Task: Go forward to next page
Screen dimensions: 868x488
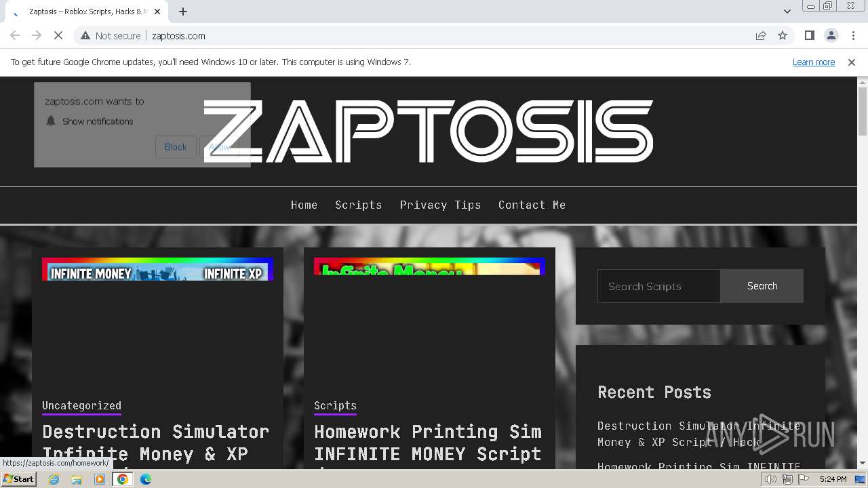Action: [37, 36]
